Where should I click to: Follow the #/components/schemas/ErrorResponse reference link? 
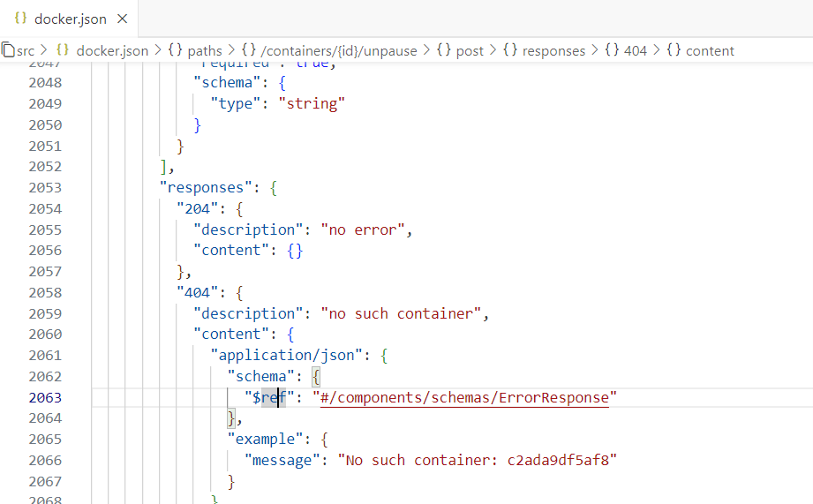tap(464, 398)
